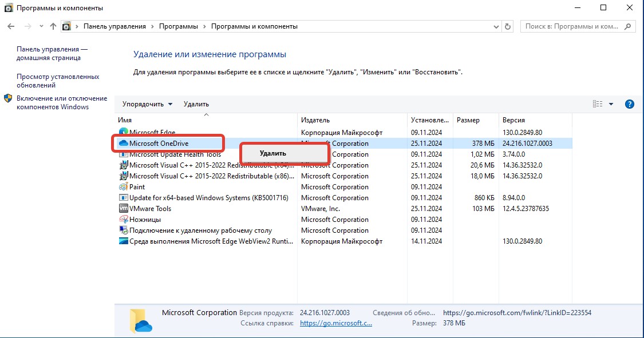Click the remote desktop connection icon
The height and width of the screenshot is (338, 644).
(123, 230)
